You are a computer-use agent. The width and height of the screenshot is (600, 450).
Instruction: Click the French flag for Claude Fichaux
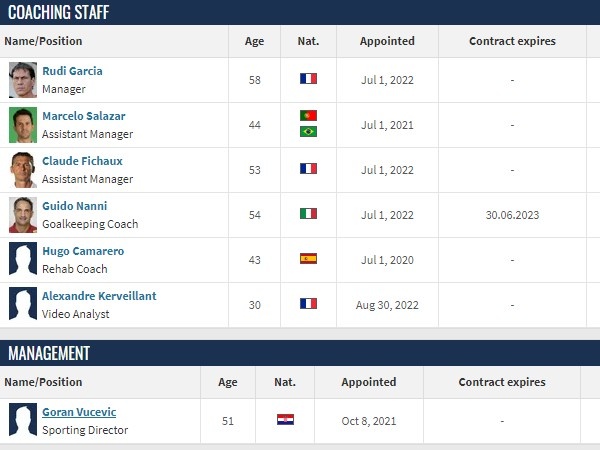pyautogui.click(x=308, y=168)
